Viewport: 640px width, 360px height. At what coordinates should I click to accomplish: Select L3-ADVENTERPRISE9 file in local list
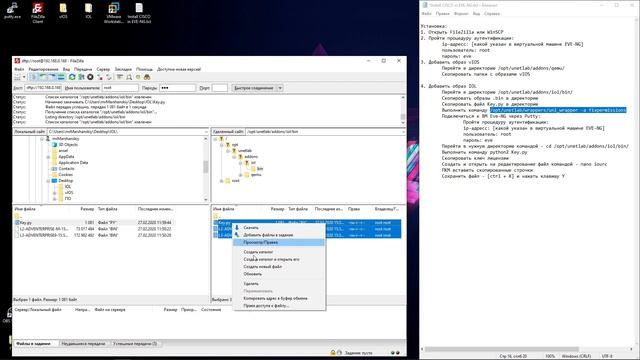pyautogui.click(x=44, y=235)
